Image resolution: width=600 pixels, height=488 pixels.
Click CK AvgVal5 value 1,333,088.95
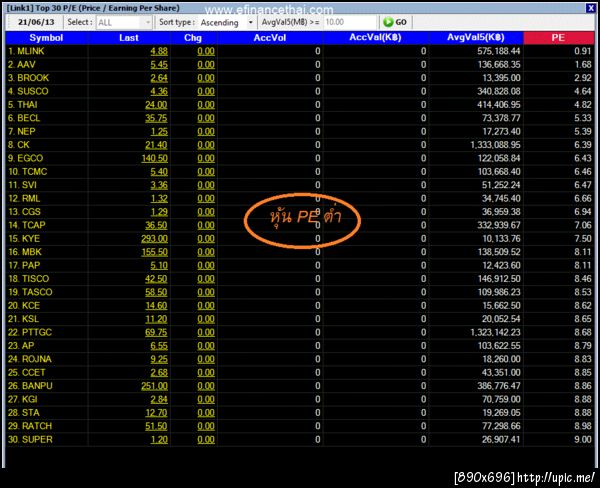tap(495, 145)
